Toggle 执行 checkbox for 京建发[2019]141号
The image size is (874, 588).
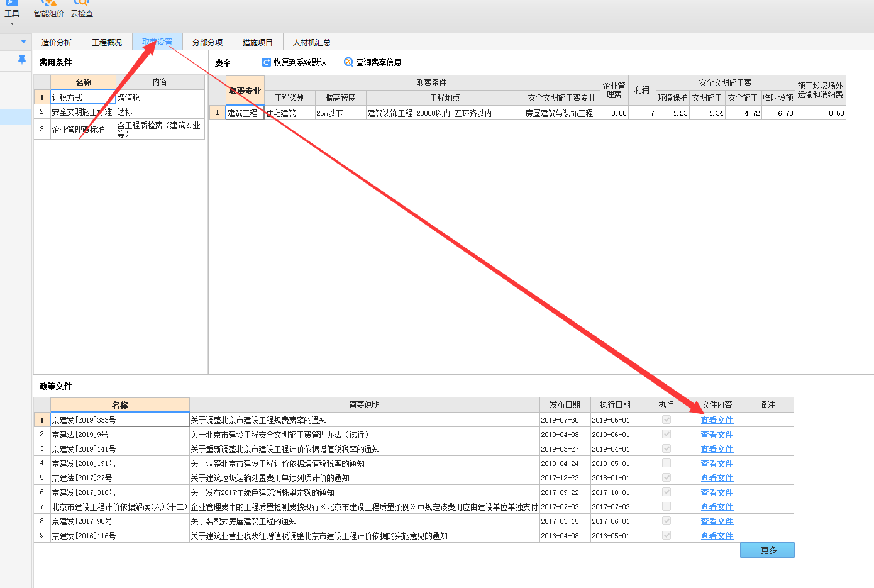click(x=667, y=448)
